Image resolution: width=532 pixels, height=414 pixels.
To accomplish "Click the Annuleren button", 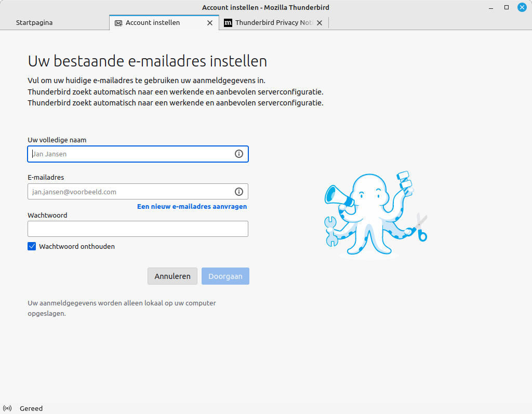I will [x=172, y=276].
